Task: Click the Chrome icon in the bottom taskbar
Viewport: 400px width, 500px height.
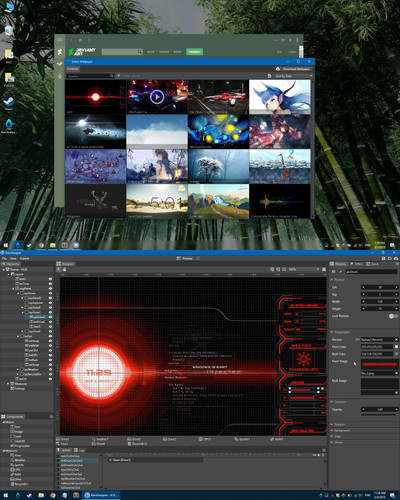Action: [x=53, y=495]
